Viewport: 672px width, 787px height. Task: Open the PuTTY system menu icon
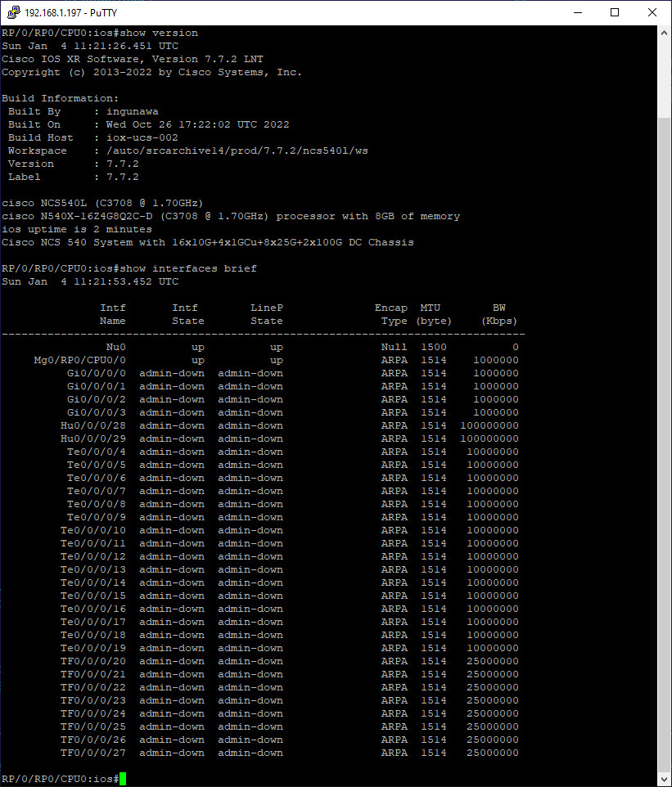click(12, 12)
